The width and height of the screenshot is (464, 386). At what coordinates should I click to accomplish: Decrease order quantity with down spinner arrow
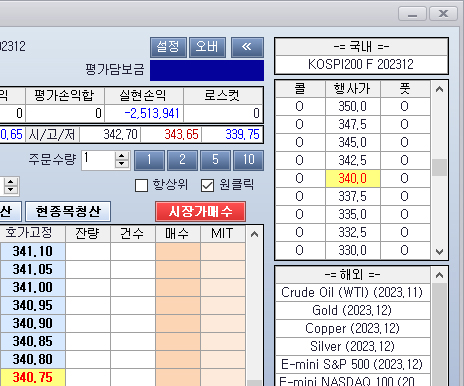point(122,164)
